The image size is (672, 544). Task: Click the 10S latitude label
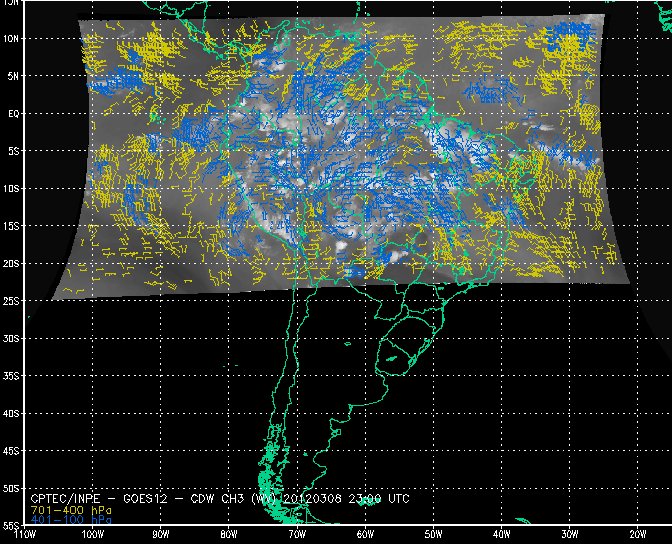tap(11, 189)
